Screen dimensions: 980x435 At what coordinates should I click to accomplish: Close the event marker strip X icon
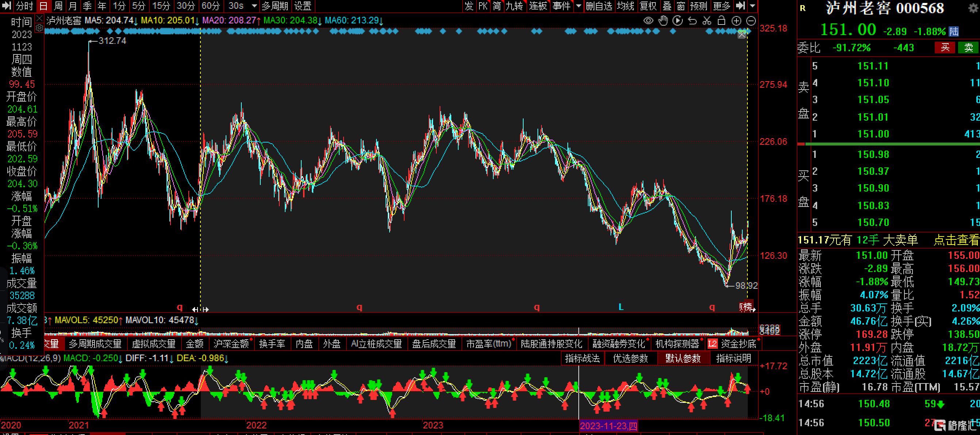pos(742,35)
